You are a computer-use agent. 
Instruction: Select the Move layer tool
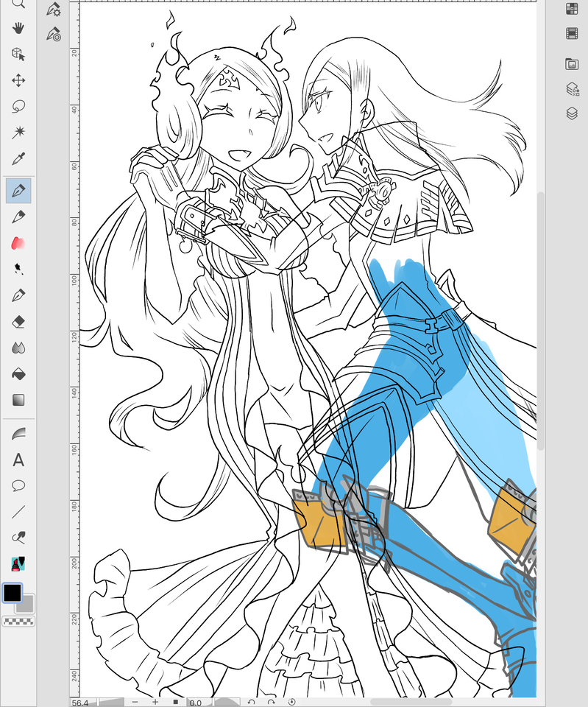18,80
